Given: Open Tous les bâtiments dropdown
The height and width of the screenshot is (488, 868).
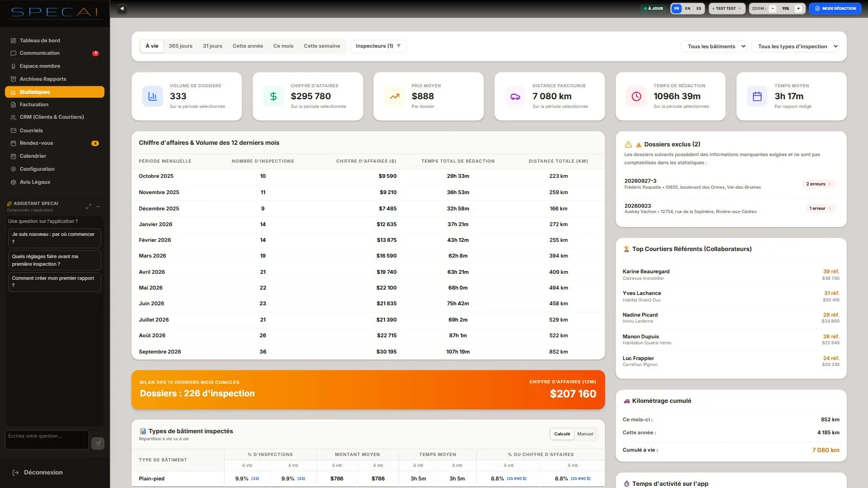Looking at the screenshot, I should (x=714, y=47).
